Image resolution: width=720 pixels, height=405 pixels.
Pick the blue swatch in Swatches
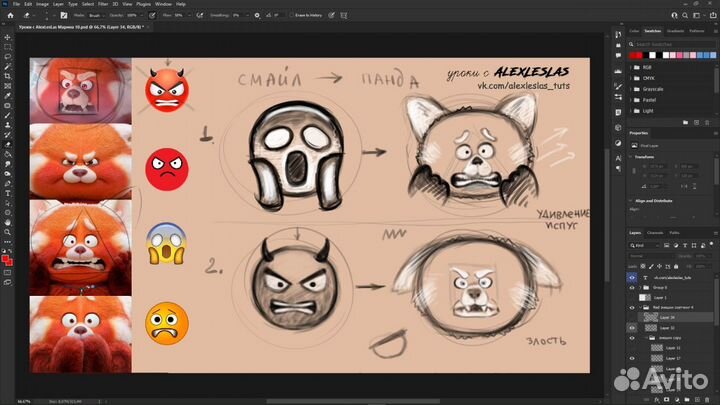[x=706, y=56]
